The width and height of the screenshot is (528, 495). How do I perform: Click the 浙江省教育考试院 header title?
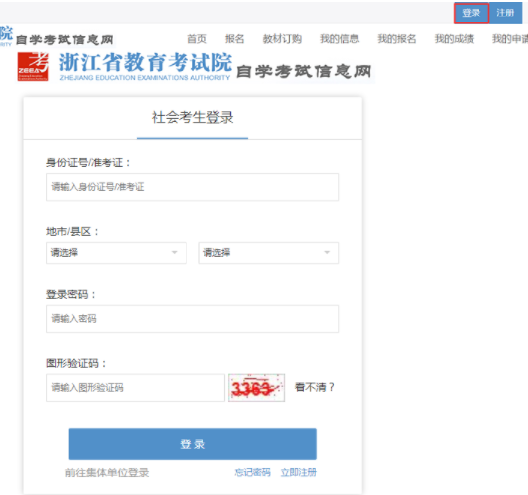click(145, 63)
